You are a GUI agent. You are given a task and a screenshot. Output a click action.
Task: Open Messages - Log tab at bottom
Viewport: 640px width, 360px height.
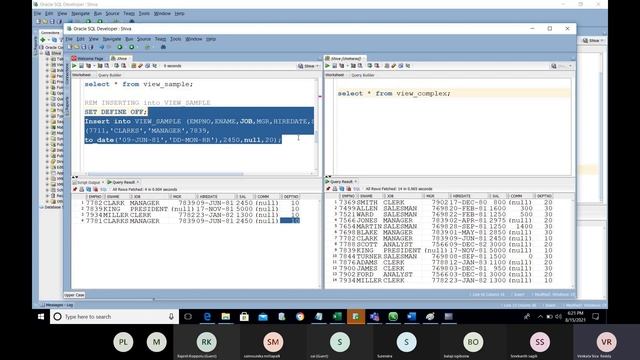coord(57,305)
